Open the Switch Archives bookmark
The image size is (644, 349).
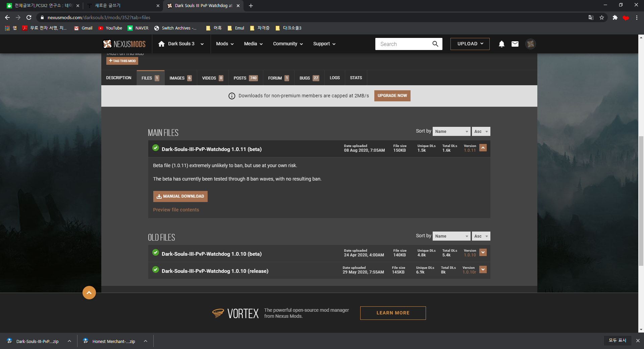click(x=175, y=28)
